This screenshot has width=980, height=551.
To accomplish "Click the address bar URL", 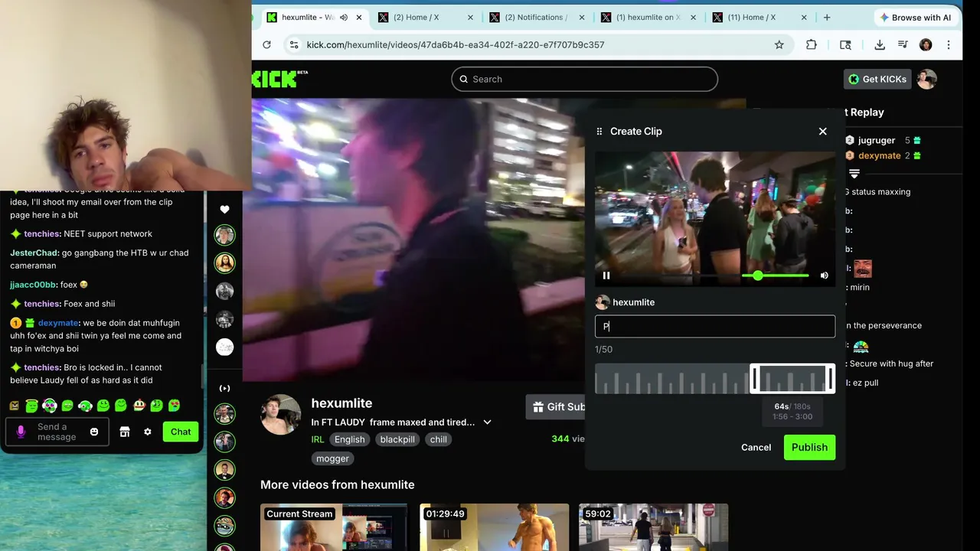I will click(x=456, y=44).
